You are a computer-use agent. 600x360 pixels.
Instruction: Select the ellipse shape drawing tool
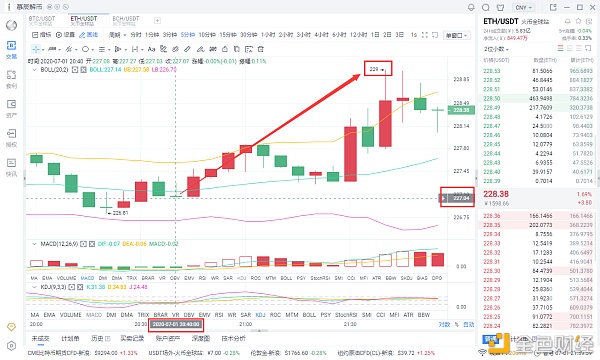pyautogui.click(x=85, y=49)
